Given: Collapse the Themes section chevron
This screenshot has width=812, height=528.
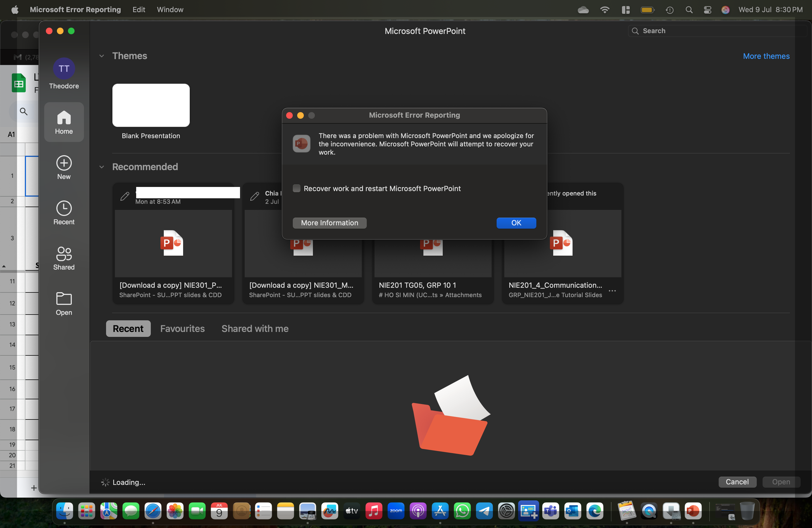Looking at the screenshot, I should point(101,56).
